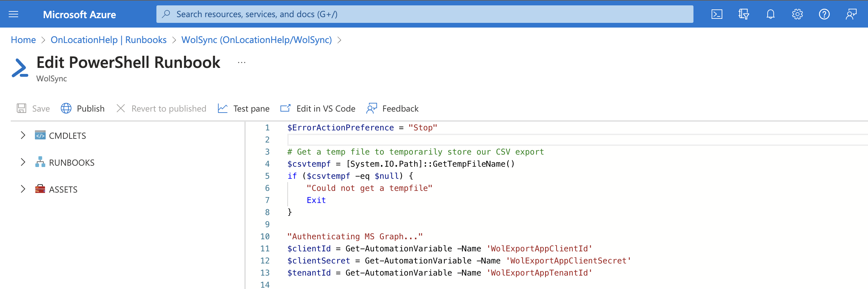This screenshot has width=868, height=289.
Task: Click the WolSync subtitle under heading
Action: tap(52, 79)
